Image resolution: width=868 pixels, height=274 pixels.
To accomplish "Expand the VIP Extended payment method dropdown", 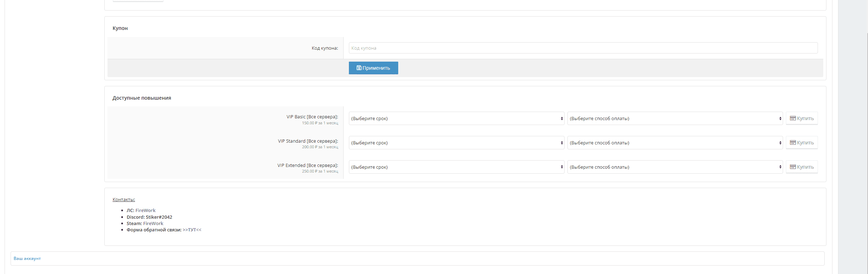I will (x=675, y=167).
